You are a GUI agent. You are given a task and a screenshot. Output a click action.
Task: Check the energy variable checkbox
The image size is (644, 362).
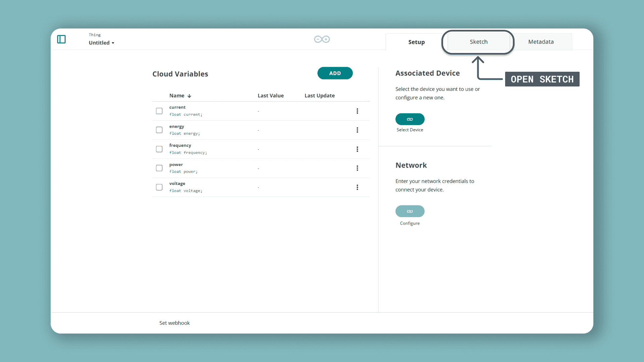coord(159,130)
